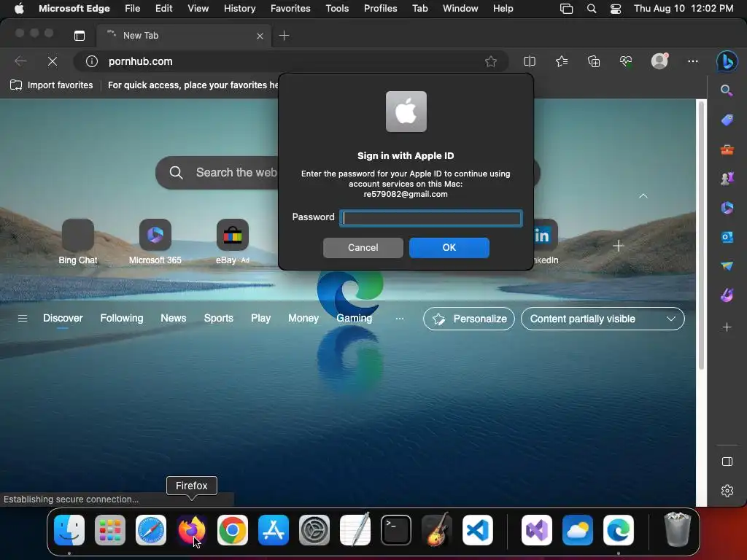Open the Tools briefcase icon in sidebar
747x560 pixels.
point(727,149)
